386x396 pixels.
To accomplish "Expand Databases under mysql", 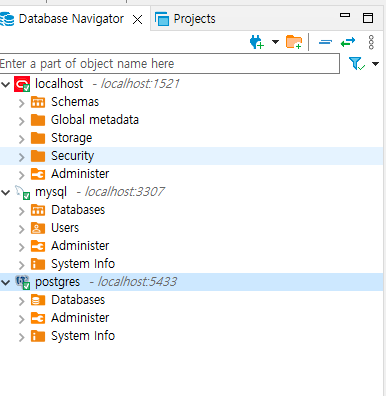I will coord(21,211).
